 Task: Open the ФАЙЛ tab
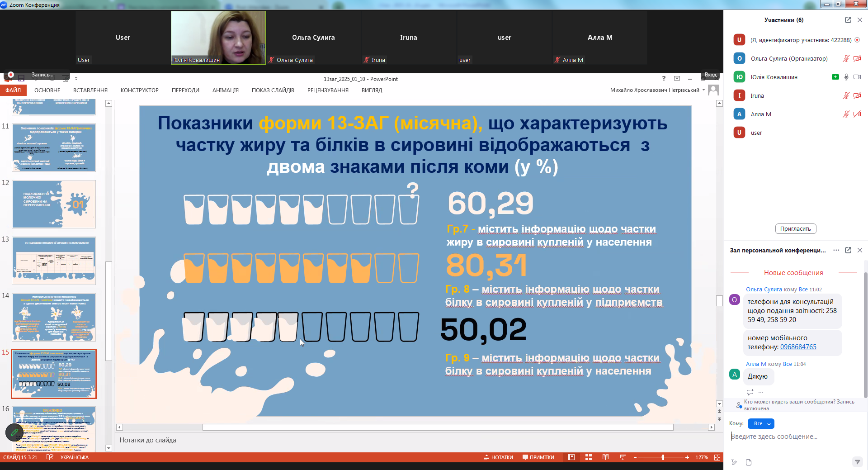(x=13, y=90)
